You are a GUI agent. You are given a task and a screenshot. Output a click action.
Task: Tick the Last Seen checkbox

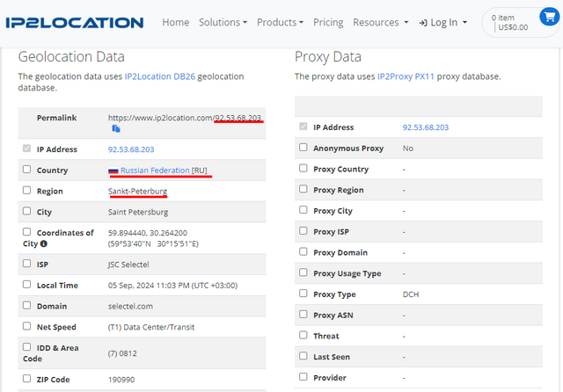click(303, 356)
